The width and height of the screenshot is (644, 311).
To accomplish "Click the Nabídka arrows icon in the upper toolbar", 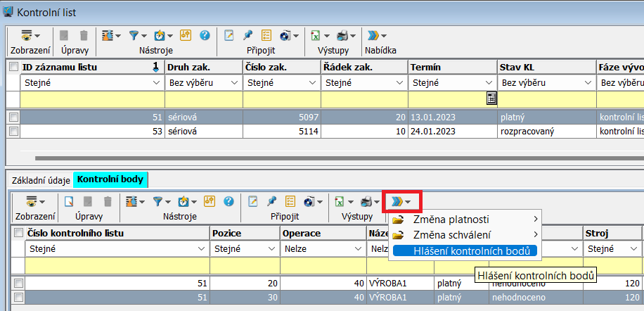I will [374, 35].
